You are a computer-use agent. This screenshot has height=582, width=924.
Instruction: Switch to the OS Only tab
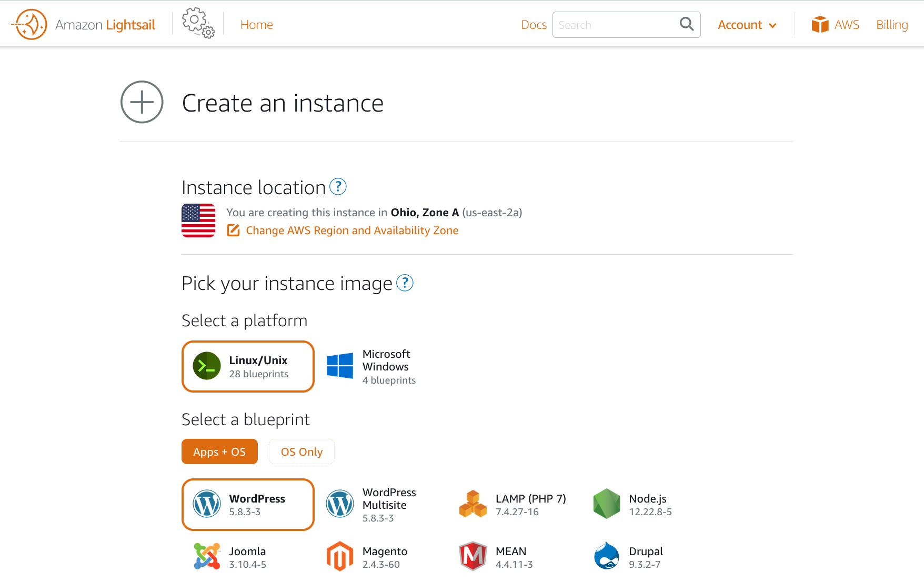tap(302, 451)
